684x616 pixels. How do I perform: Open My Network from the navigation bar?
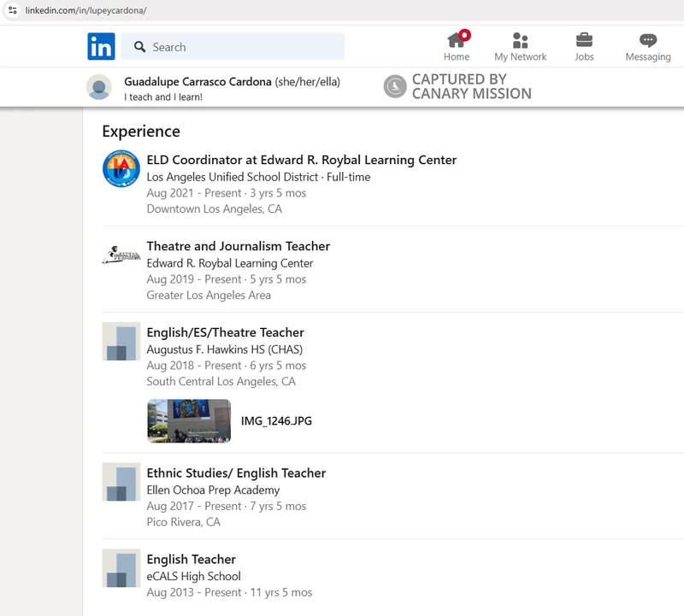tap(520, 46)
